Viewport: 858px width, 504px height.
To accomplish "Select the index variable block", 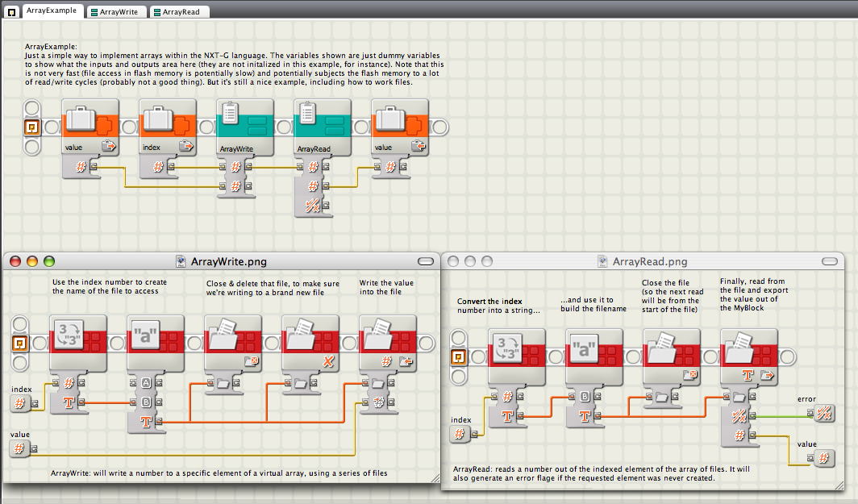I will [x=168, y=127].
